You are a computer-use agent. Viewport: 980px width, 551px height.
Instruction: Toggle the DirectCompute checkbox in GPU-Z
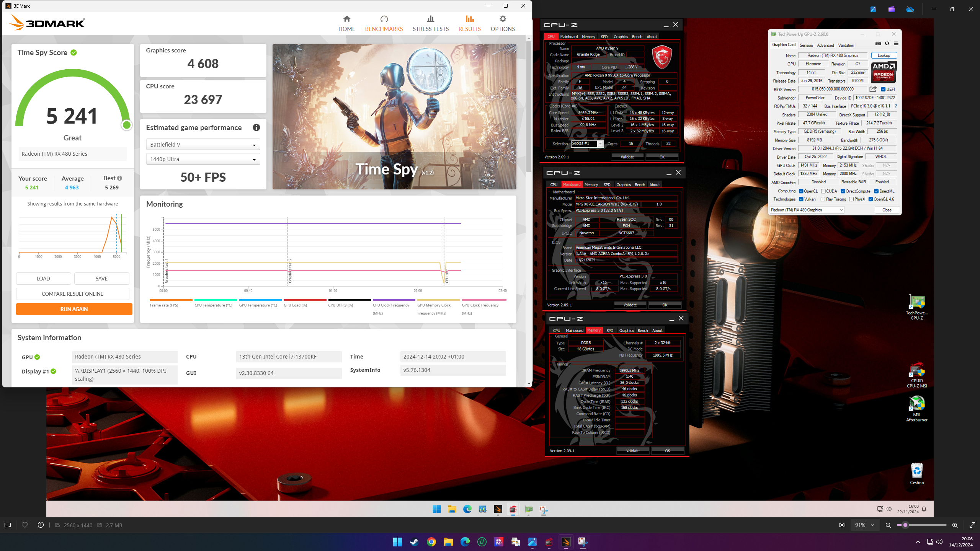[843, 191]
